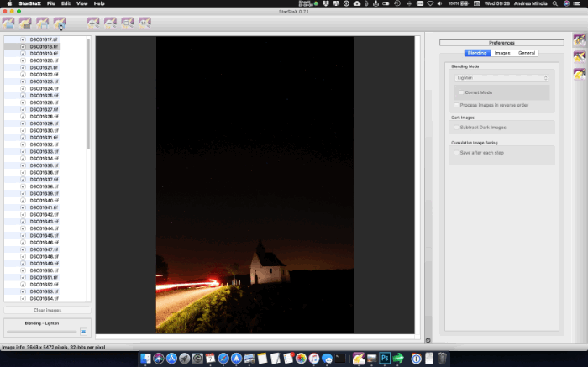The width and height of the screenshot is (588, 367).
Task: Switch to the Blending tab
Action: pos(477,53)
